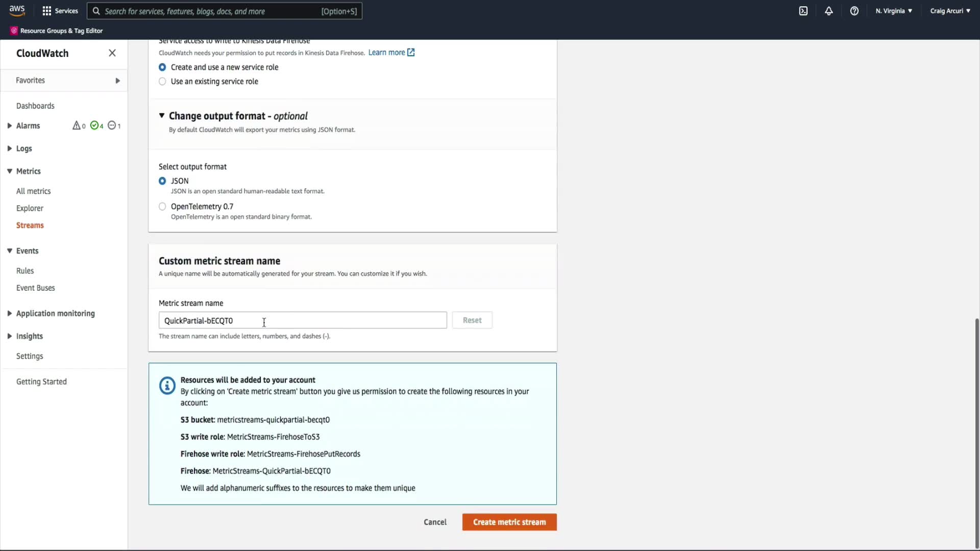Viewport: 980px width, 551px height.
Task: Click the OK alarms checkmark icon
Action: pyautogui.click(x=94, y=126)
